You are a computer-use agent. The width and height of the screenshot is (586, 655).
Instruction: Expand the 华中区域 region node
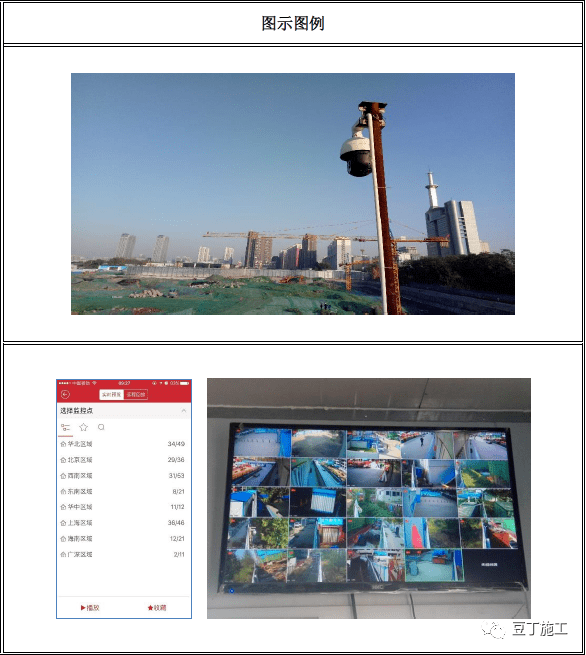click(122, 507)
